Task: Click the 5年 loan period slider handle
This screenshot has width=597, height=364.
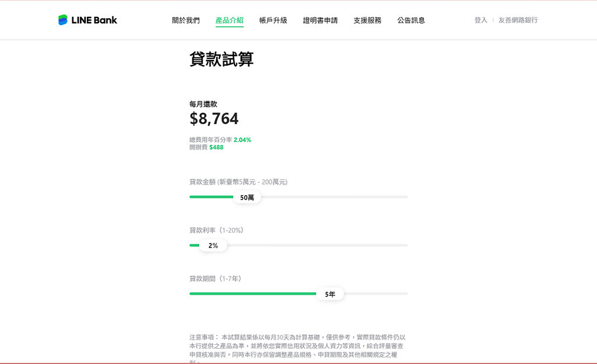Action: point(330,294)
